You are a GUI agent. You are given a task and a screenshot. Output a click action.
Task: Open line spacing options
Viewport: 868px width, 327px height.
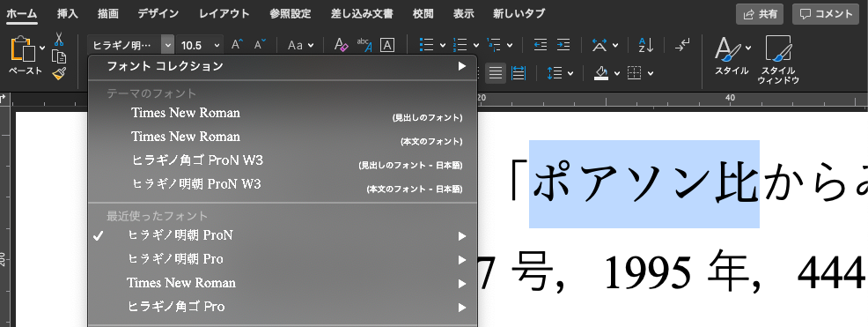click(x=554, y=72)
